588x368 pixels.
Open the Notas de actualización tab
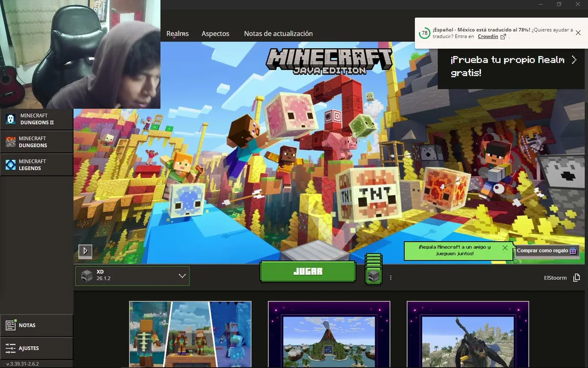[x=278, y=33]
